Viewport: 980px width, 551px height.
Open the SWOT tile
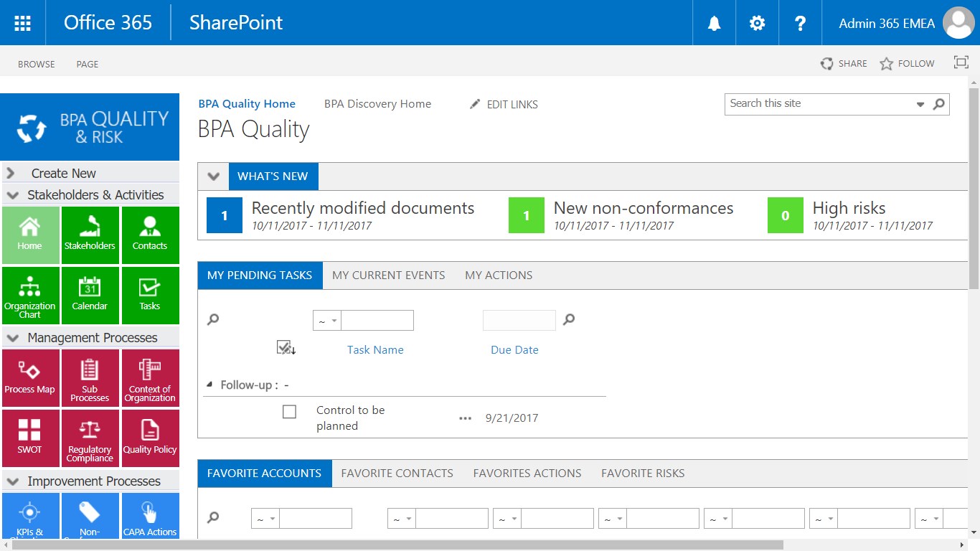(30, 438)
